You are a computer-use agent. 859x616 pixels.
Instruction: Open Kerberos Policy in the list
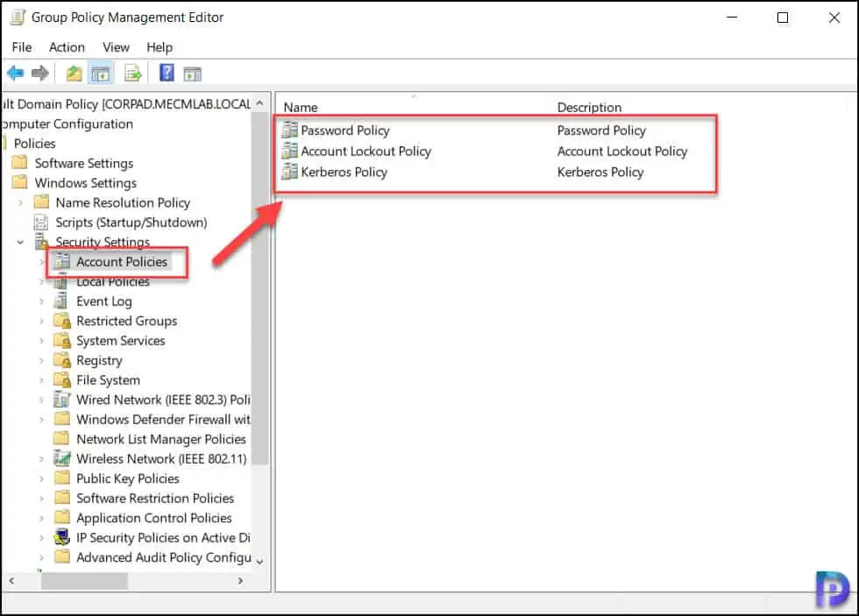coord(344,172)
